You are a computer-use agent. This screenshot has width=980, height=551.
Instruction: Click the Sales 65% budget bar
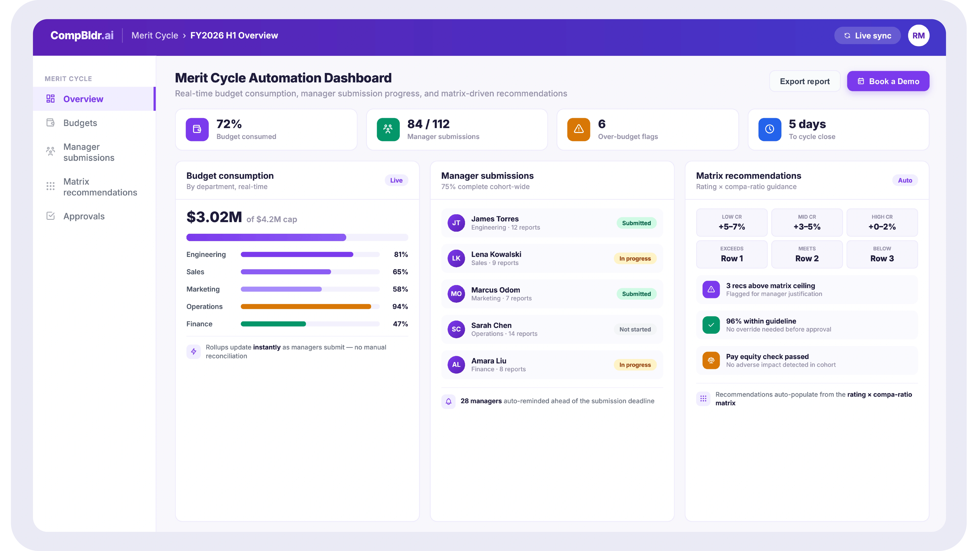310,272
